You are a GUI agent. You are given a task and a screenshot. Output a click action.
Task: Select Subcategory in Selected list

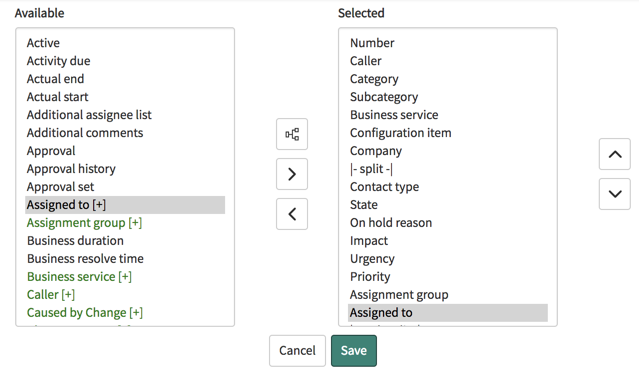point(448,97)
